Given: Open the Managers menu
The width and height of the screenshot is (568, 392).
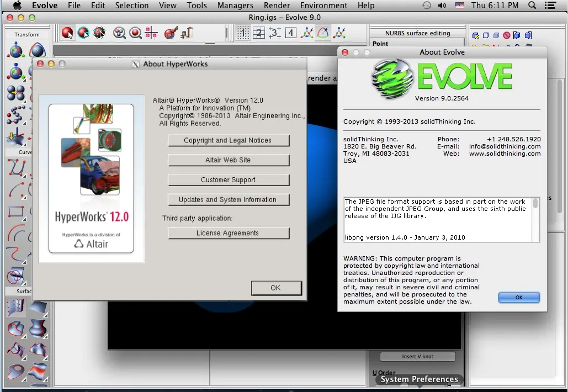Looking at the screenshot, I should [235, 6].
